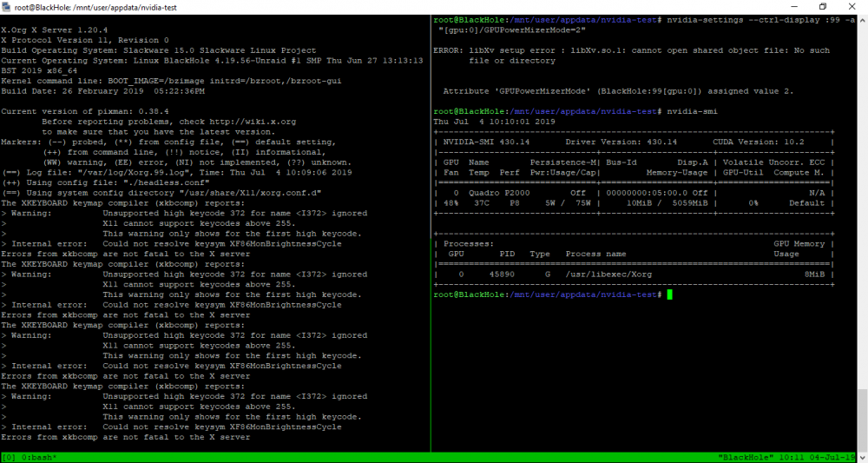Click the ECC value N/A
Viewport: 868px width, 463px height.
[817, 193]
